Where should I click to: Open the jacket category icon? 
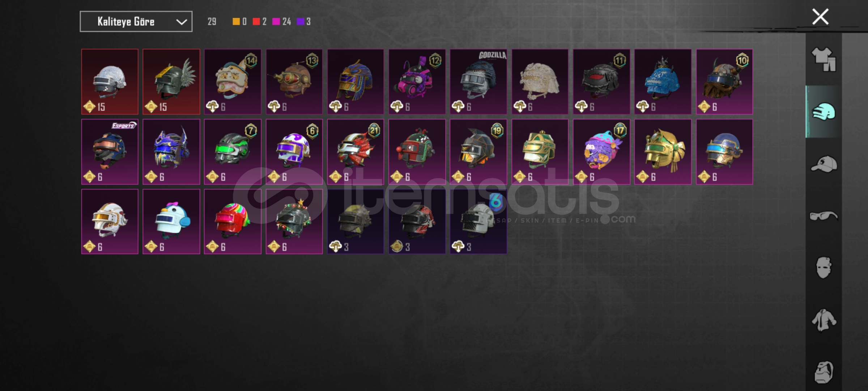[824, 320]
